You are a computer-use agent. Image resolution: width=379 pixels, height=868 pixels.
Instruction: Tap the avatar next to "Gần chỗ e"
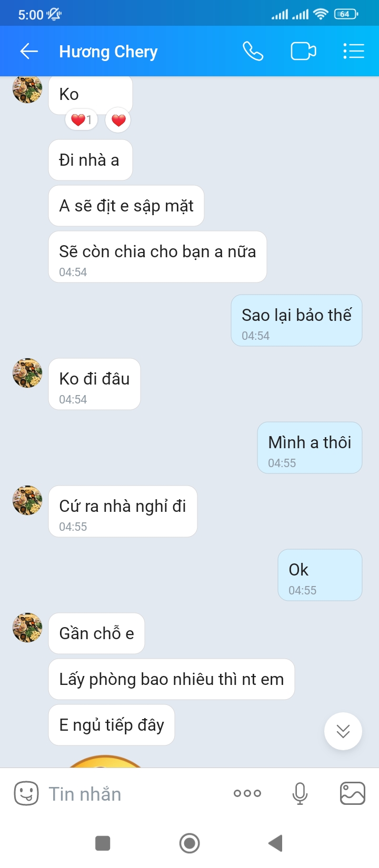click(27, 628)
